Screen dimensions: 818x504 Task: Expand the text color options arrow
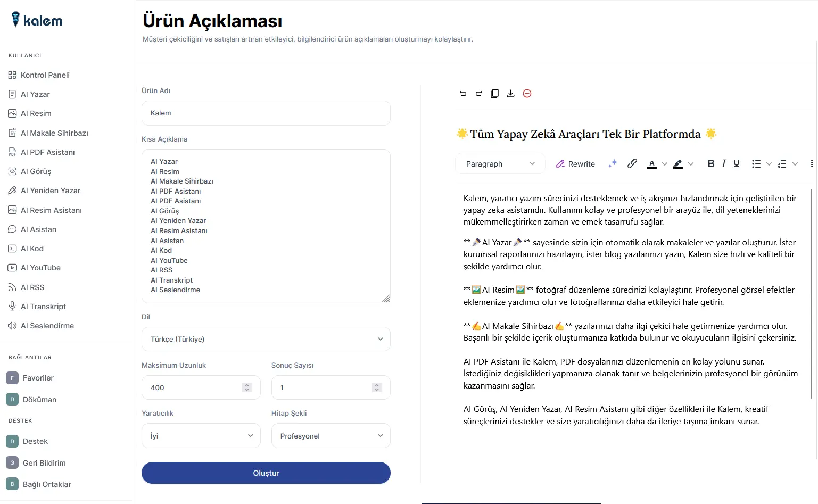pos(665,164)
